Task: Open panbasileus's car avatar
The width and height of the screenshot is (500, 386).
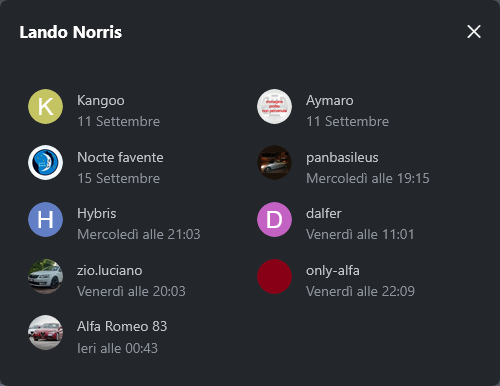Action: click(x=274, y=163)
